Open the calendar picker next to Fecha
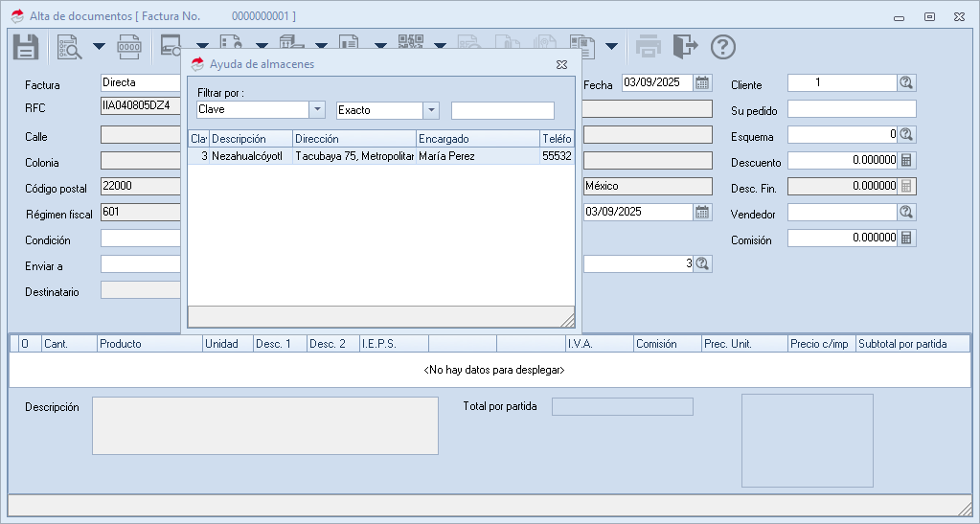Screen dimensions: 980x524 (702, 83)
